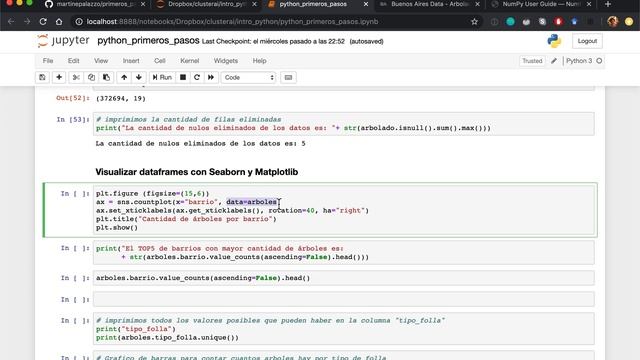Open the cell type Code dropdown
The height and width of the screenshot is (360, 640).
click(x=249, y=78)
